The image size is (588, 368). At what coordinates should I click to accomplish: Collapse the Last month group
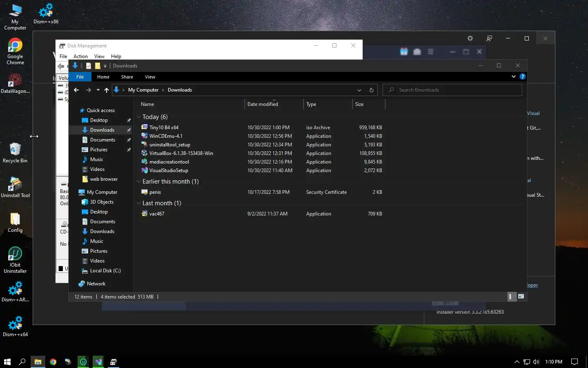pyautogui.click(x=138, y=203)
